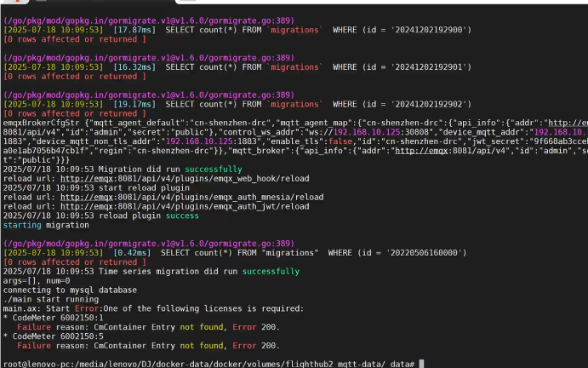The width and height of the screenshot is (588, 368).
Task: Open the emqx_auth_mnesia reload URL link
Action: (192, 197)
